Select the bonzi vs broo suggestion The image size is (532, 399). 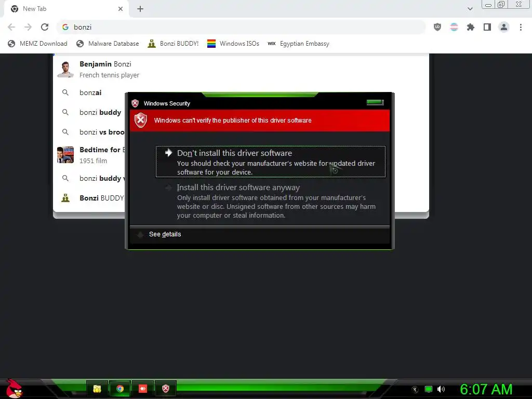[89, 132]
